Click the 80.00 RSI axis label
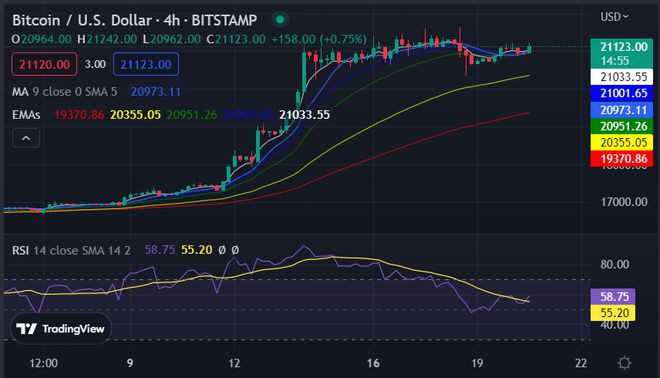This screenshot has width=660, height=378. (615, 265)
